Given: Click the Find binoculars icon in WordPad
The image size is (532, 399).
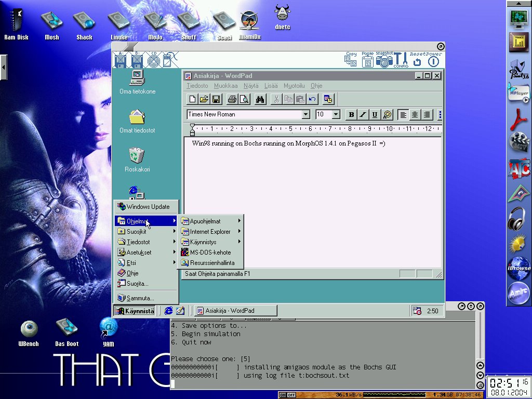Looking at the screenshot, I should 260,99.
